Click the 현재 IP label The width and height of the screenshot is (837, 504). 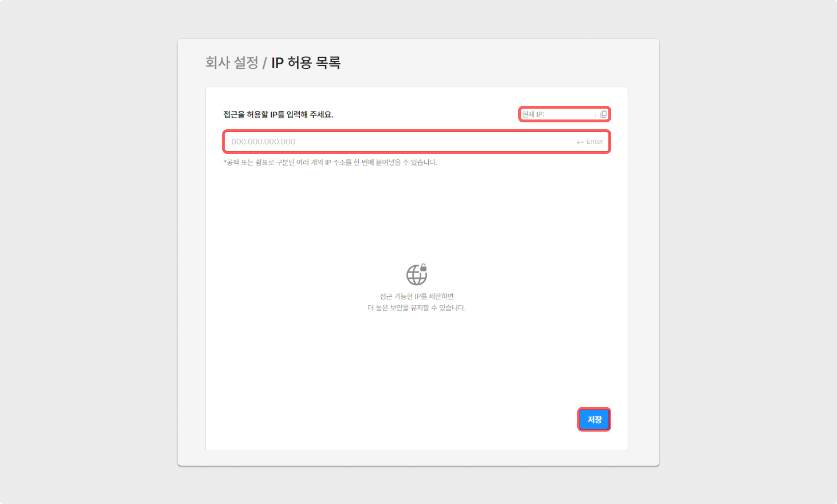533,114
